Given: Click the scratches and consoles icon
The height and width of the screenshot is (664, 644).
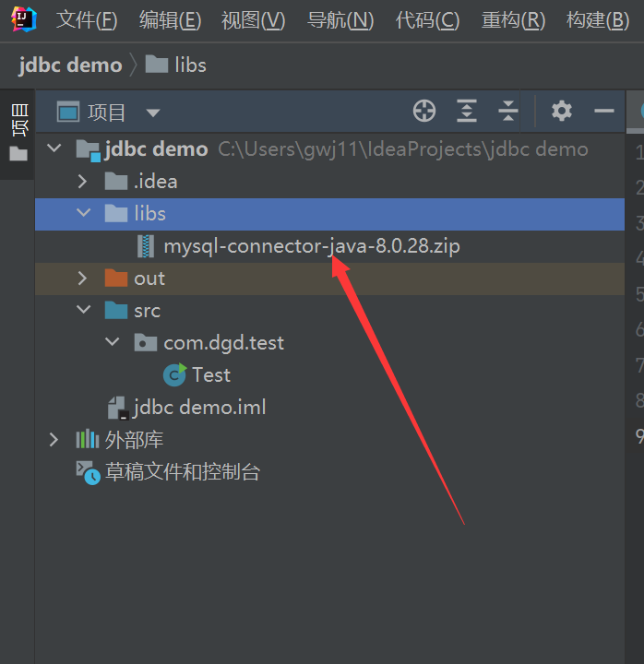Looking at the screenshot, I should (89, 472).
